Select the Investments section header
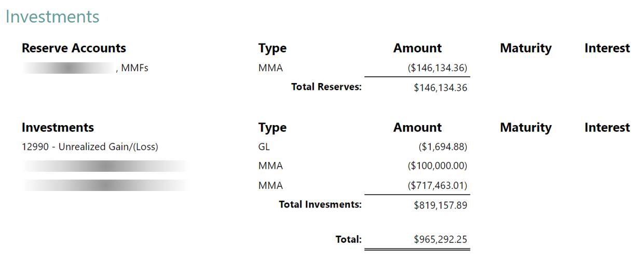The width and height of the screenshot is (644, 259). coord(58,128)
